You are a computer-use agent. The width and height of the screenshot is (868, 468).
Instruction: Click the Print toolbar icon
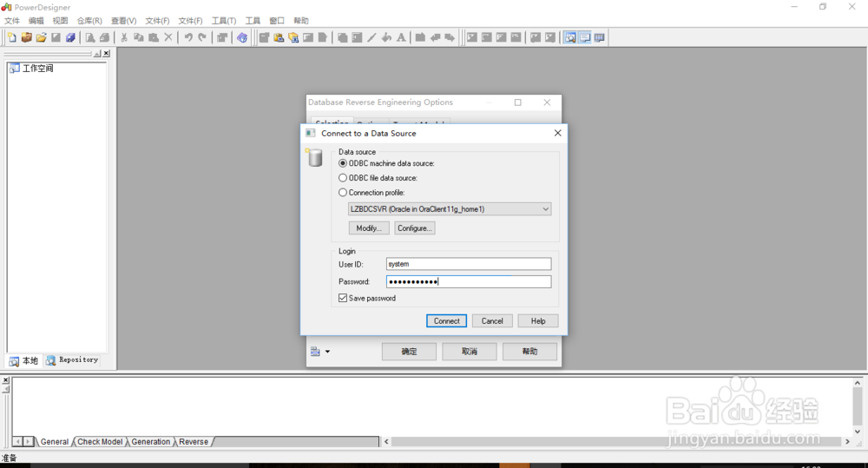pyautogui.click(x=104, y=37)
